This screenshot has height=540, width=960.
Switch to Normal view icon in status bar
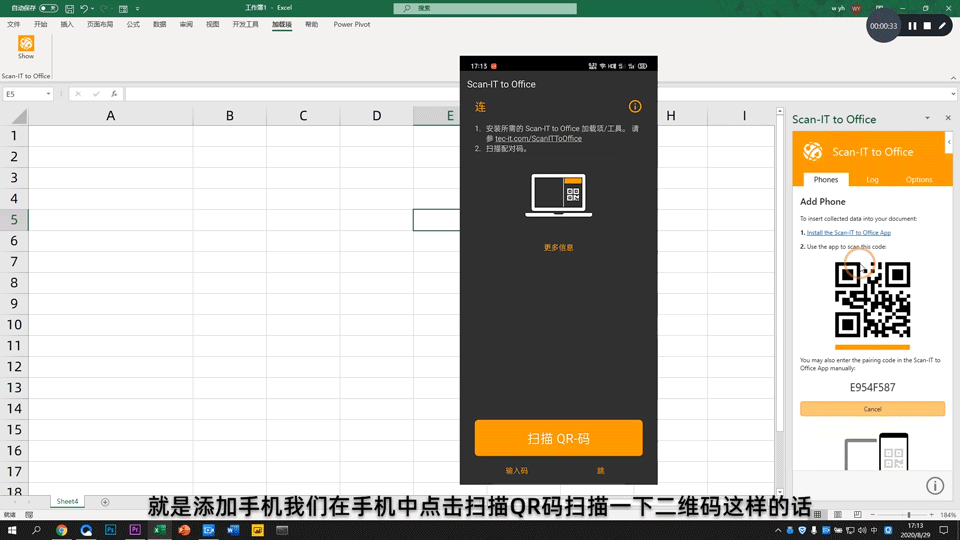[817, 515]
